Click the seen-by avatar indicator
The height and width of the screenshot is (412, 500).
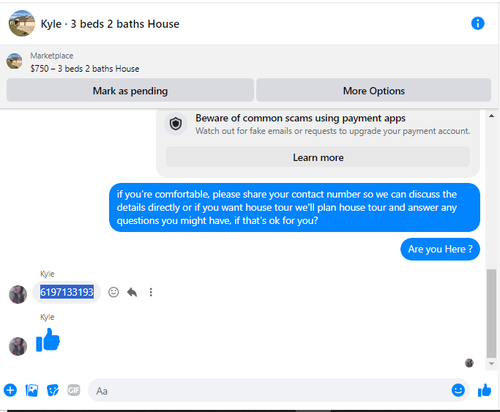tap(469, 363)
